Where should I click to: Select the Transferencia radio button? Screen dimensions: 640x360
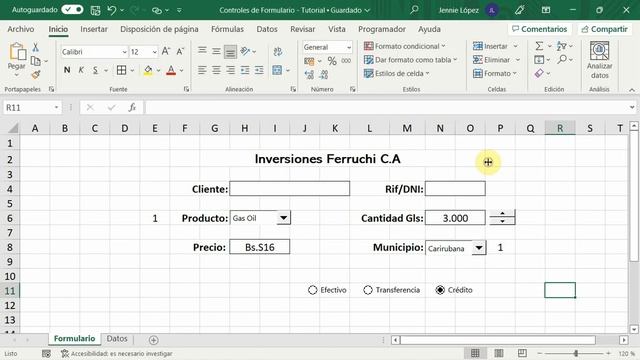(x=368, y=290)
